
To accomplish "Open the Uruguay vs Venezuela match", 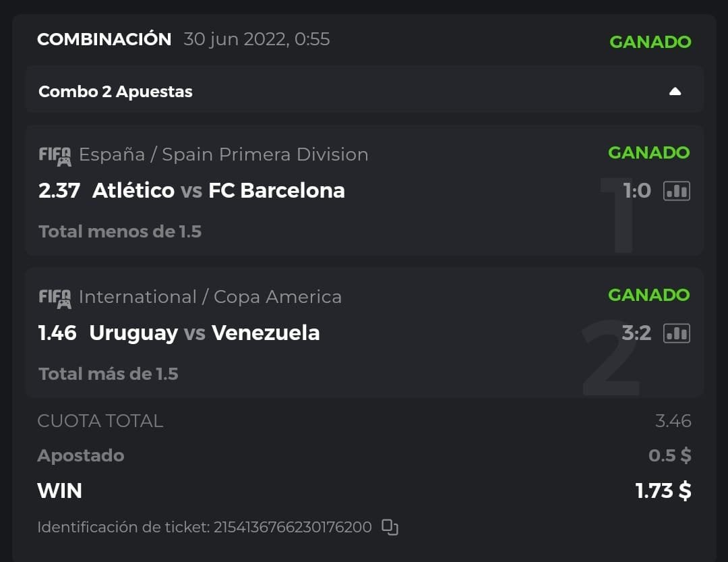I will tap(204, 333).
